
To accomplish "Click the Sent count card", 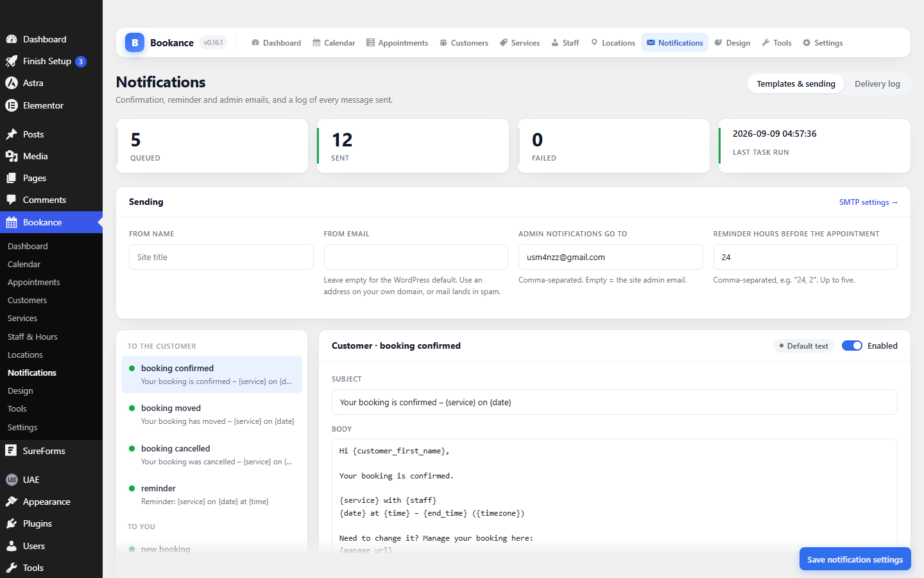I will (x=413, y=146).
